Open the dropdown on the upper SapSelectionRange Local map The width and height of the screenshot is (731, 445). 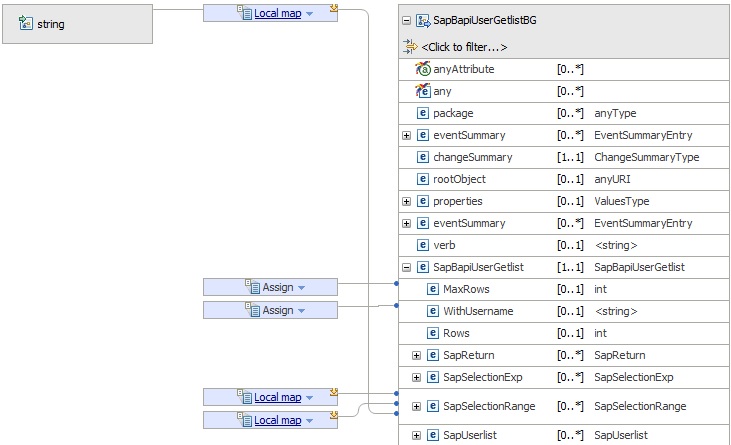310,398
